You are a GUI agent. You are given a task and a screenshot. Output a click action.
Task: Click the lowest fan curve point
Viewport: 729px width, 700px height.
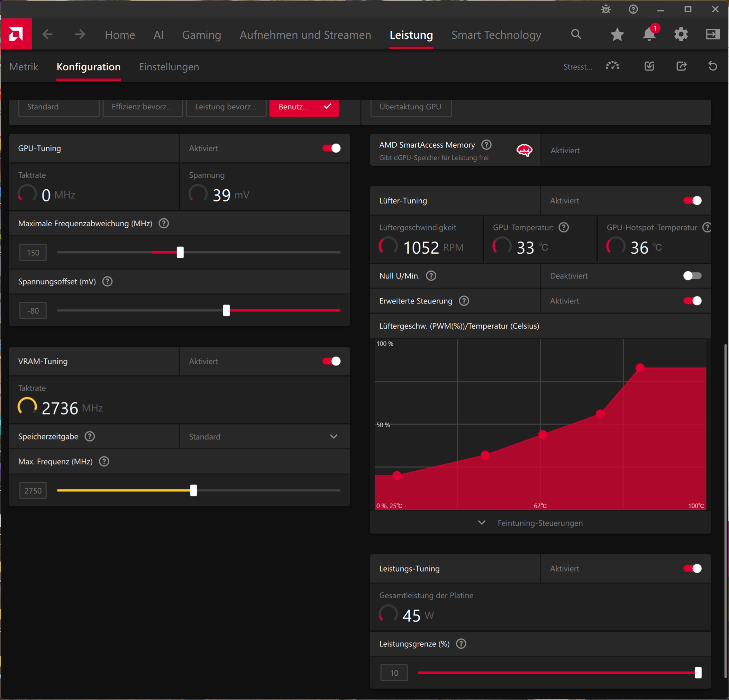point(397,475)
